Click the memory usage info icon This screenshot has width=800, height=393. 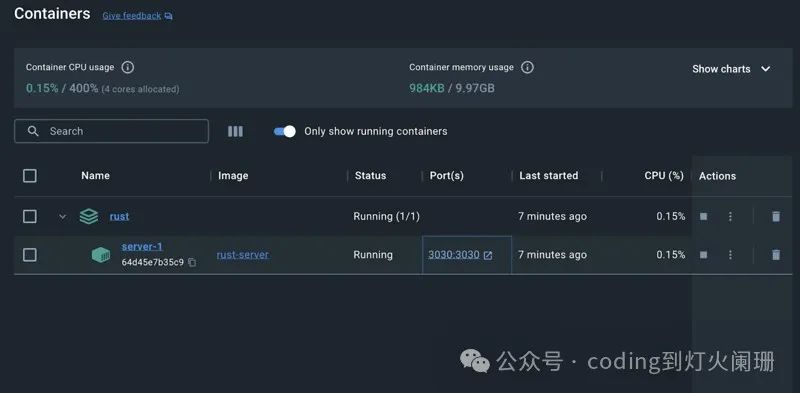(x=528, y=67)
